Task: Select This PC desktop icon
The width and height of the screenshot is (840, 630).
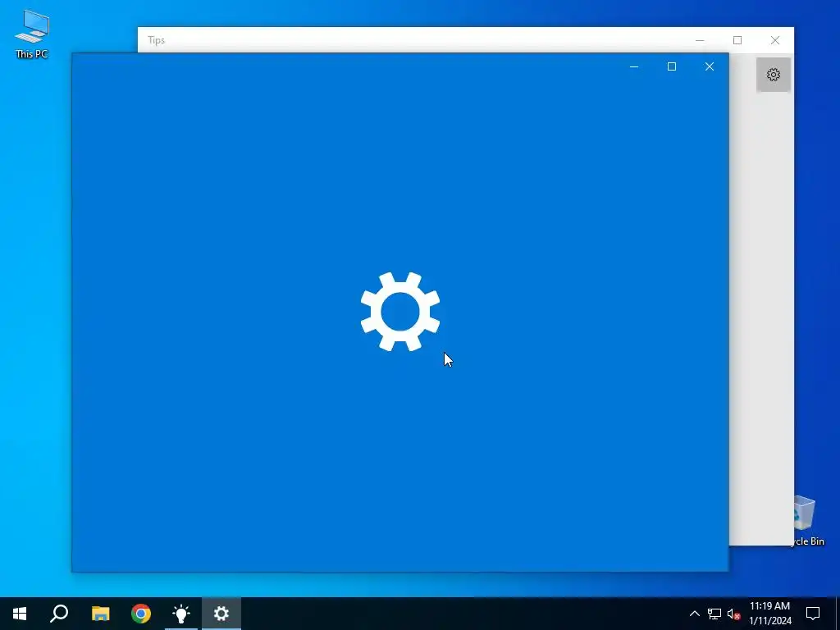Action: click(x=32, y=33)
